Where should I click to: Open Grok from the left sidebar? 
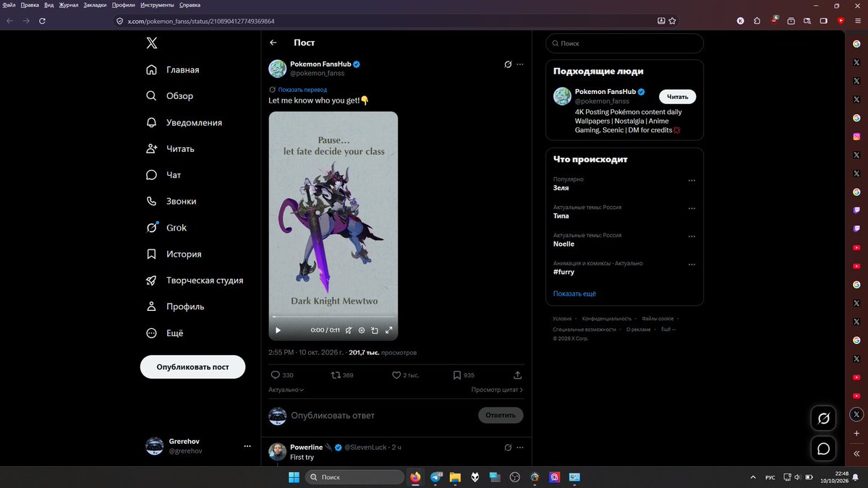tap(166, 228)
